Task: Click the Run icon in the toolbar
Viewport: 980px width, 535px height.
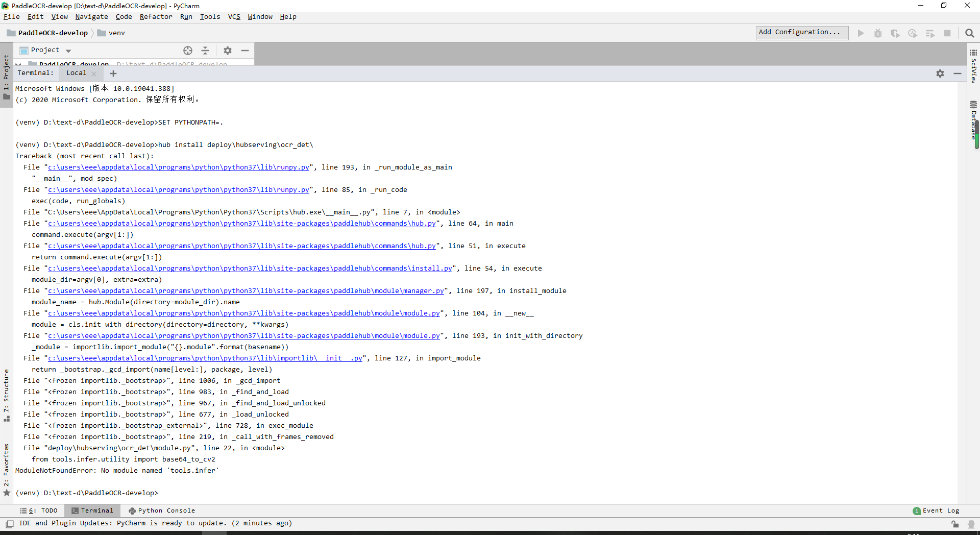Action: point(861,33)
